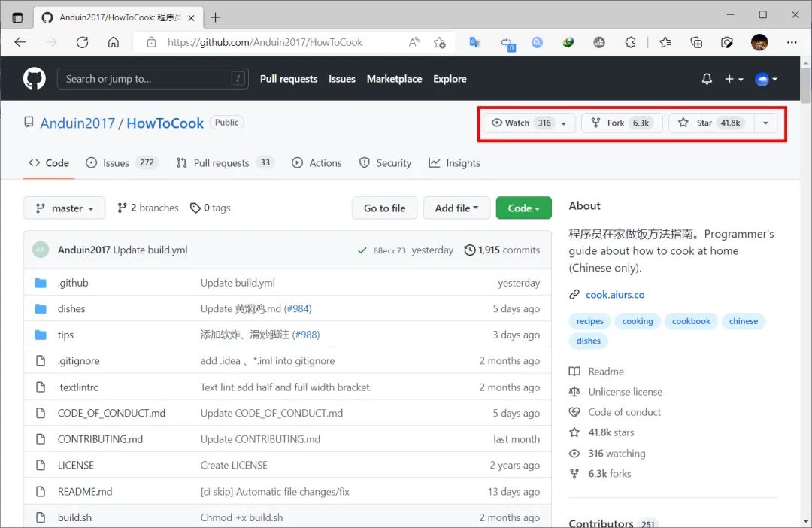This screenshot has height=528, width=812.
Task: Open the favorites list icon
Action: [665, 42]
